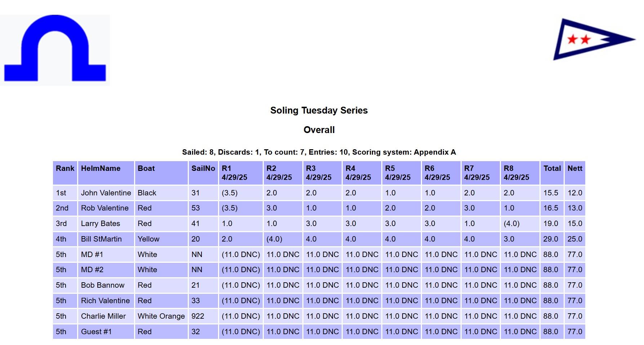Click Charlie Miller's White Orange boat cell
644x345 pixels.
tap(161, 316)
